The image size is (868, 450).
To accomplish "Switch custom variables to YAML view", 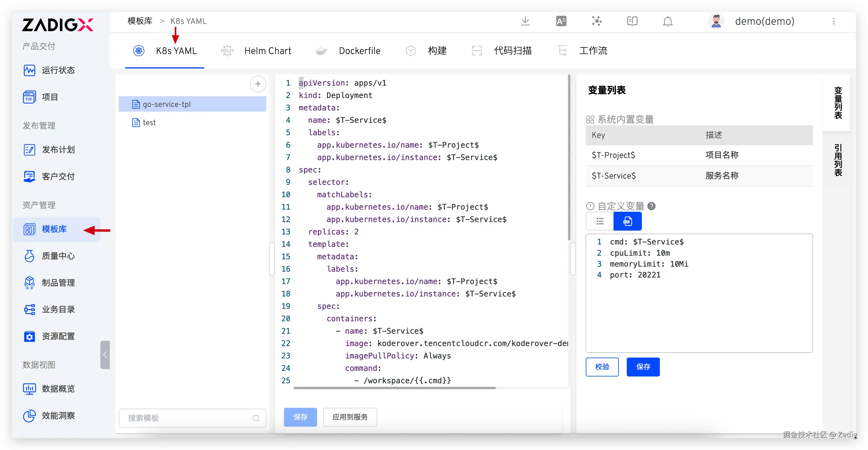I will click(627, 221).
